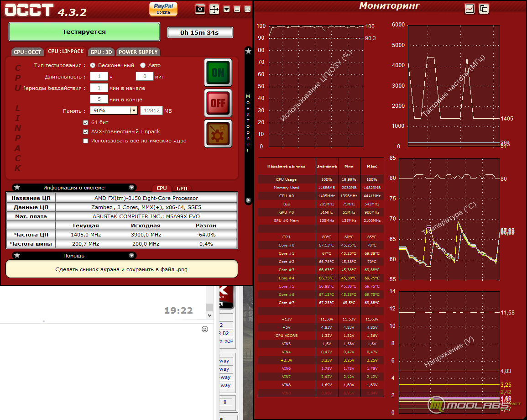
Task: Click the +3.3V voltage row label
Action: click(x=287, y=360)
